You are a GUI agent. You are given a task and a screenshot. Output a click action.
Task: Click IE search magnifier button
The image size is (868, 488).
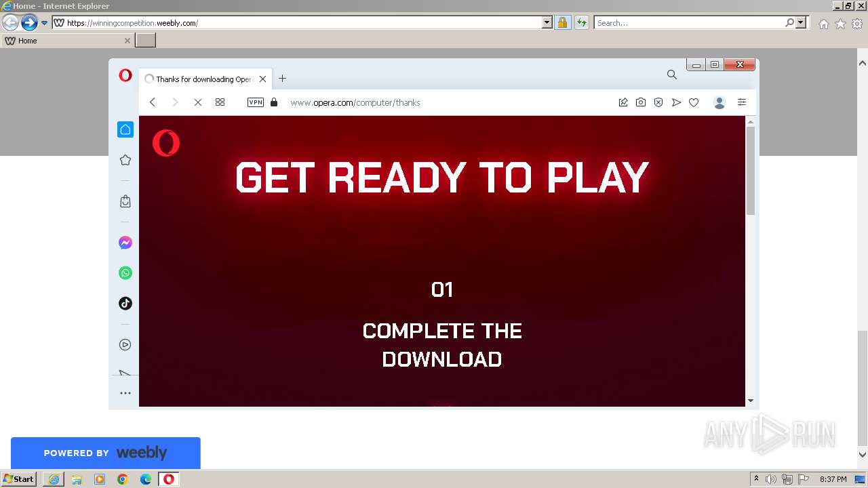[789, 22]
